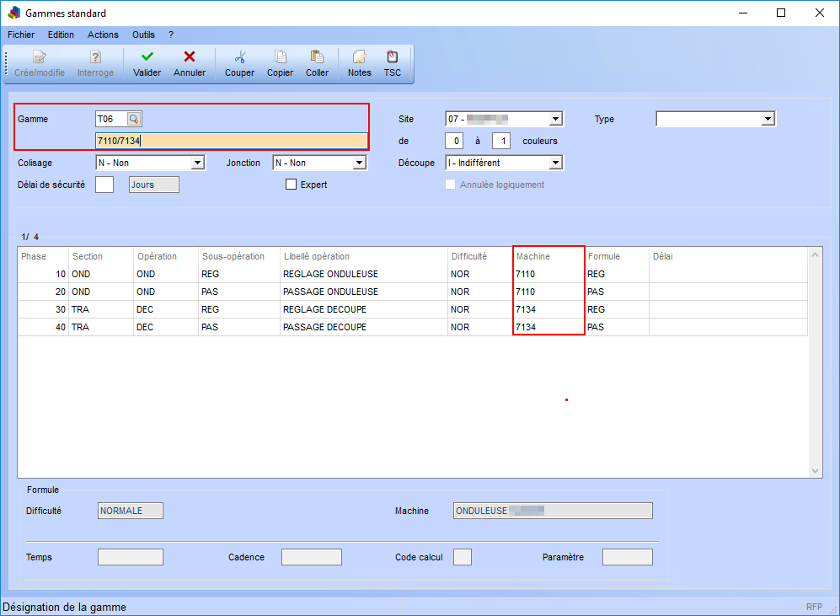Click the Valider green checkmark icon
This screenshot has width=840, height=616.
click(x=147, y=57)
